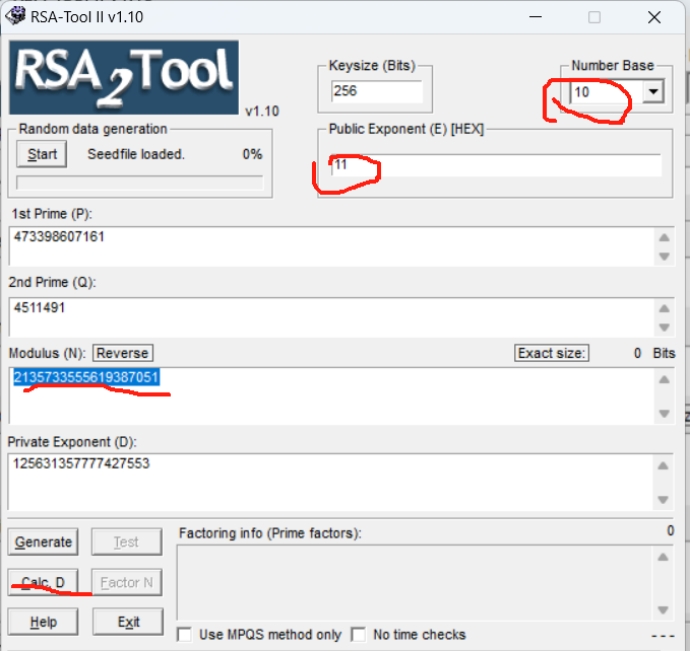Open the Help dialog
Screen dimensions: 690x652
click(43, 622)
